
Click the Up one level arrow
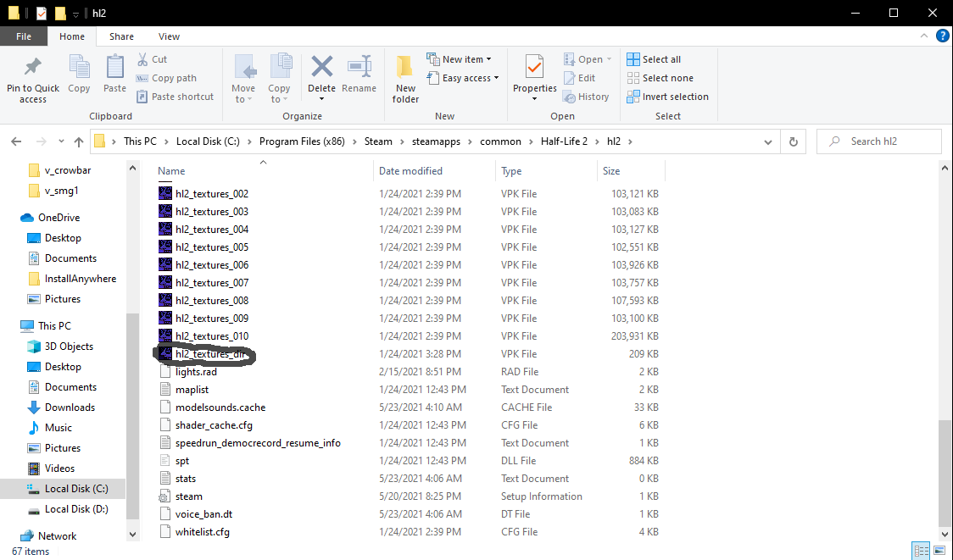(78, 141)
